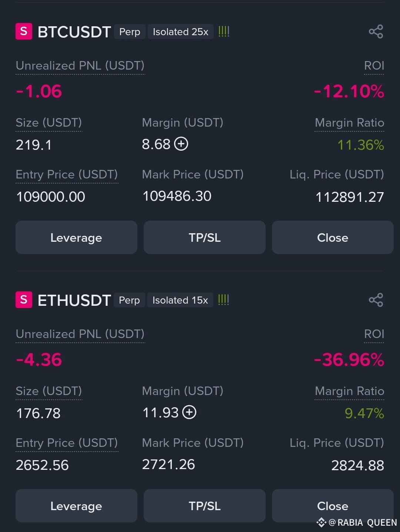
Task: Tap ETHUSDT Margin Ratio label
Action: (349, 391)
